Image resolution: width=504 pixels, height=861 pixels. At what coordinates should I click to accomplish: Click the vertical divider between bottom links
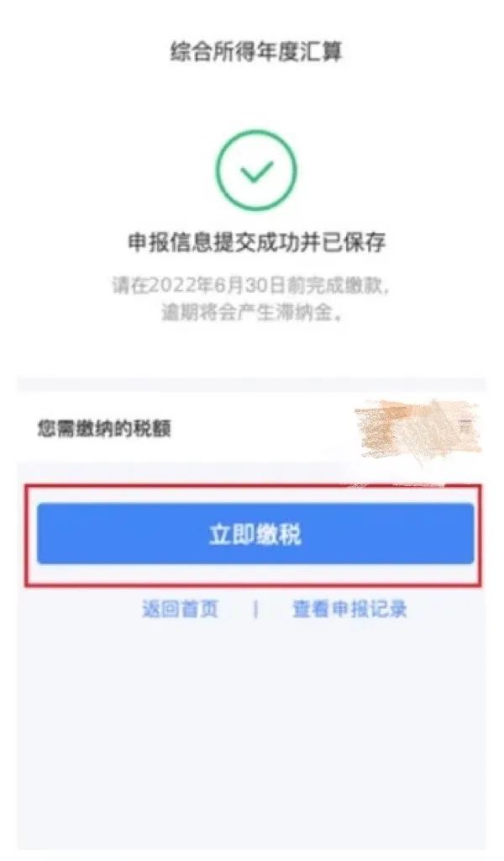(255, 610)
